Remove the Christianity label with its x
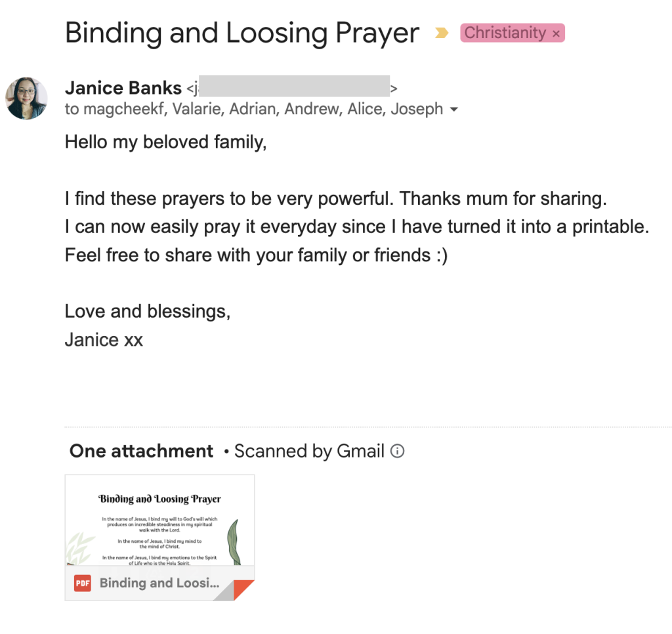The width and height of the screenshot is (672, 634). (556, 34)
